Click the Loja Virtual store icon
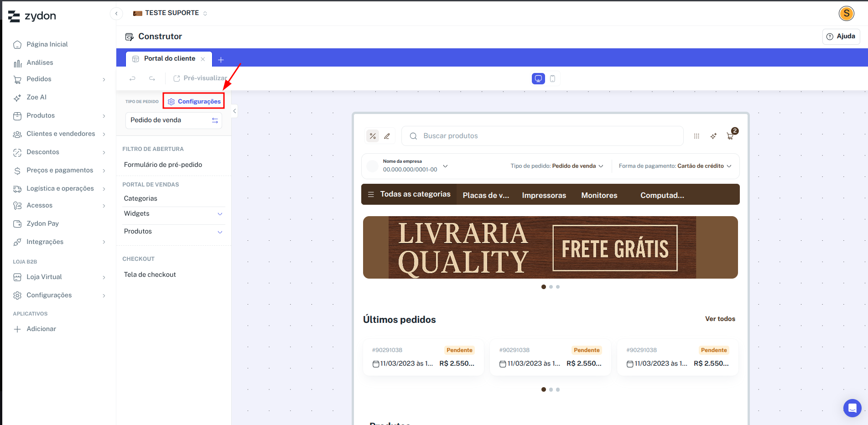Viewport: 868px width, 425px height. click(17, 277)
